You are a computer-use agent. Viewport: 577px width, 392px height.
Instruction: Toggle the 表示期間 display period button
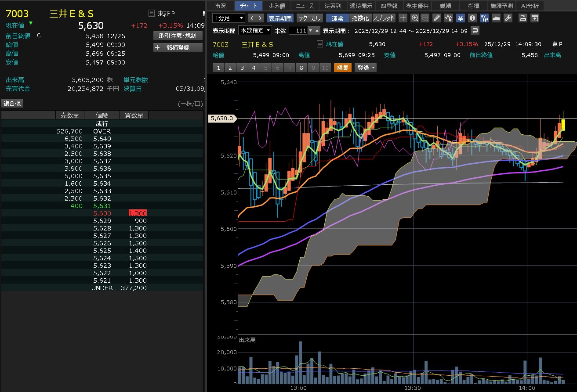point(280,18)
